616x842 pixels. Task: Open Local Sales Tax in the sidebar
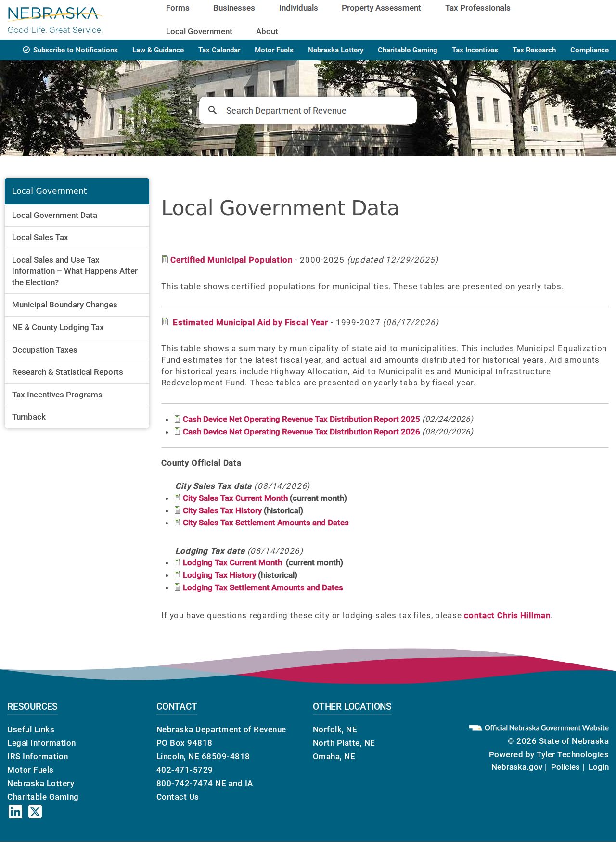pos(77,238)
